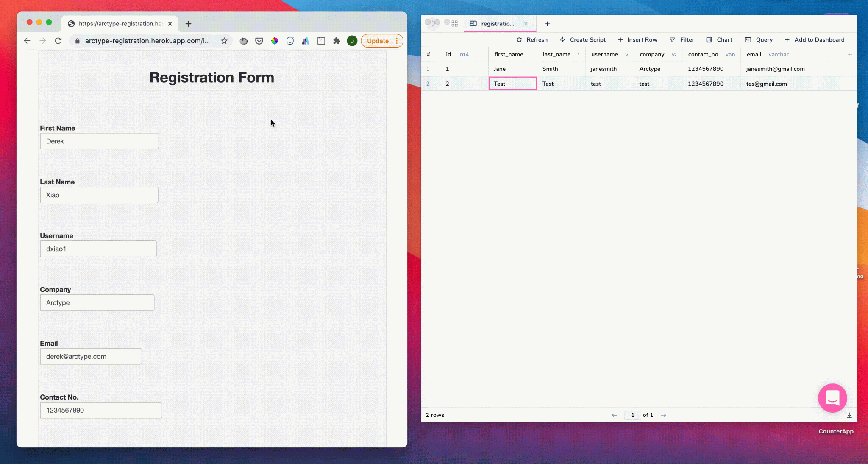Open the extensions puzzle icon in Chrome
Viewport: 868px width, 464px height.
337,41
